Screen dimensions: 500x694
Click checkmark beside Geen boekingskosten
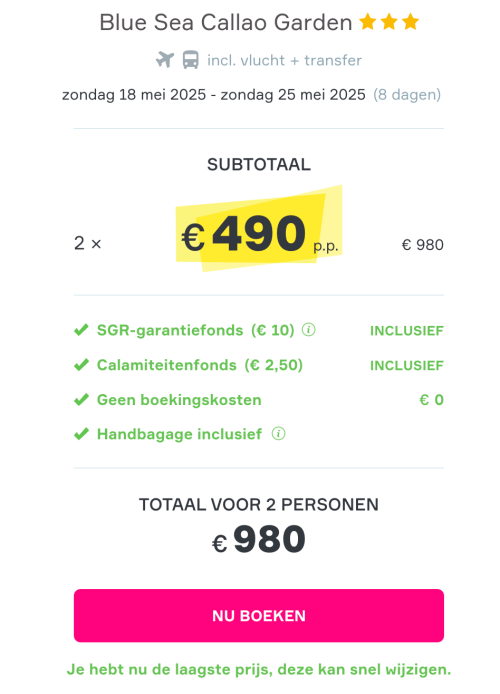point(81,399)
